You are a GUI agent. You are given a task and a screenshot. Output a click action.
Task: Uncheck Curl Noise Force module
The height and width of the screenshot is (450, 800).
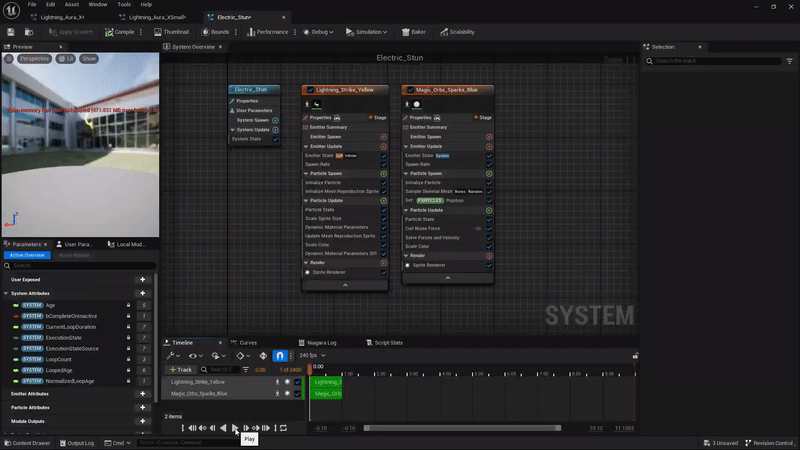coord(489,228)
